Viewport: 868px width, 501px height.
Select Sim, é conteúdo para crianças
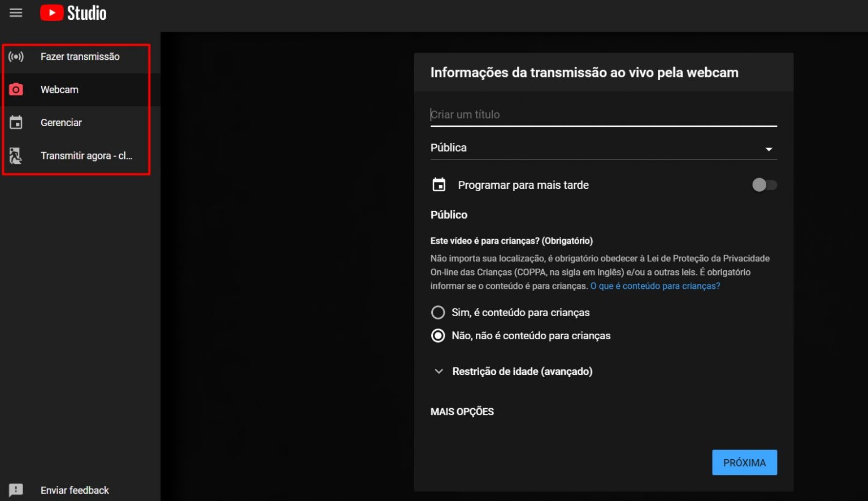point(438,313)
